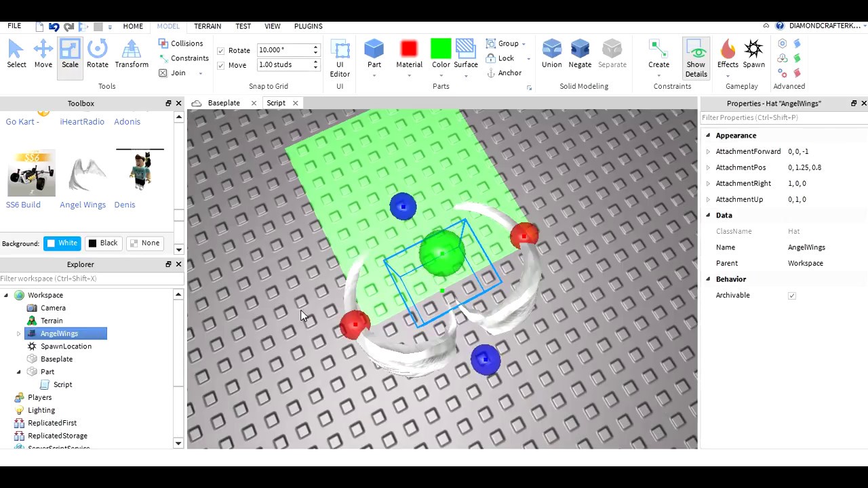Select the Transform tool
This screenshot has width=868, height=488.
(132, 54)
